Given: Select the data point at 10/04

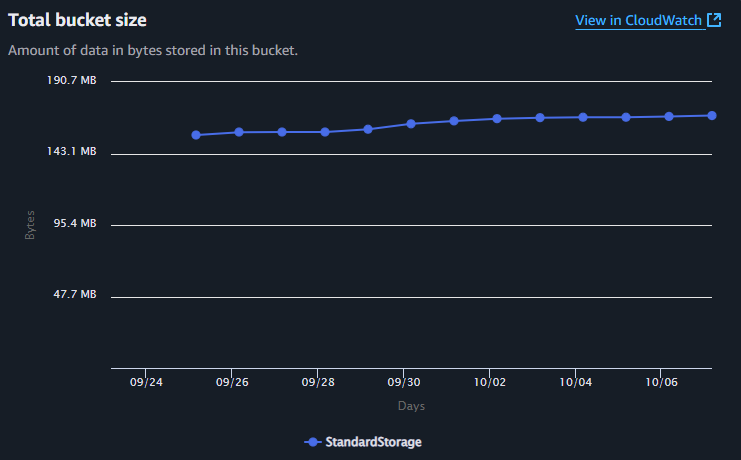Looking at the screenshot, I should (583, 117).
